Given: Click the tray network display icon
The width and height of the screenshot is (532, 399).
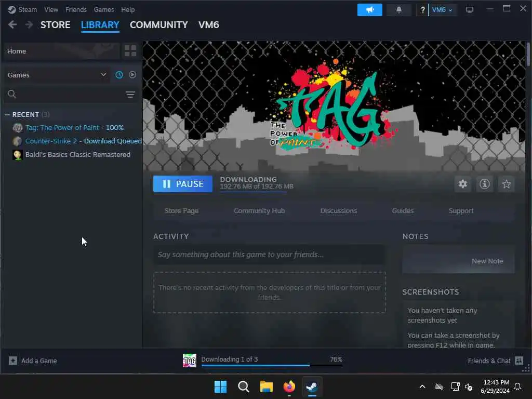Looking at the screenshot, I should (455, 387).
